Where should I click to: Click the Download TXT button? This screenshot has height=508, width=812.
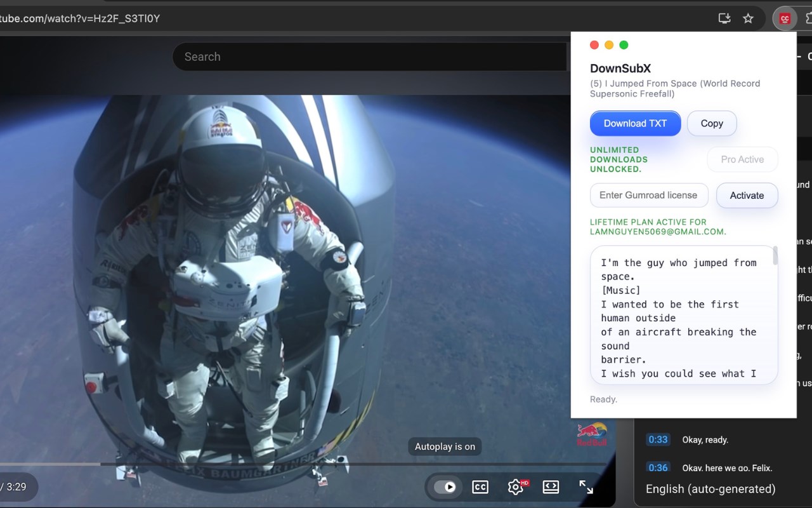[x=635, y=123]
